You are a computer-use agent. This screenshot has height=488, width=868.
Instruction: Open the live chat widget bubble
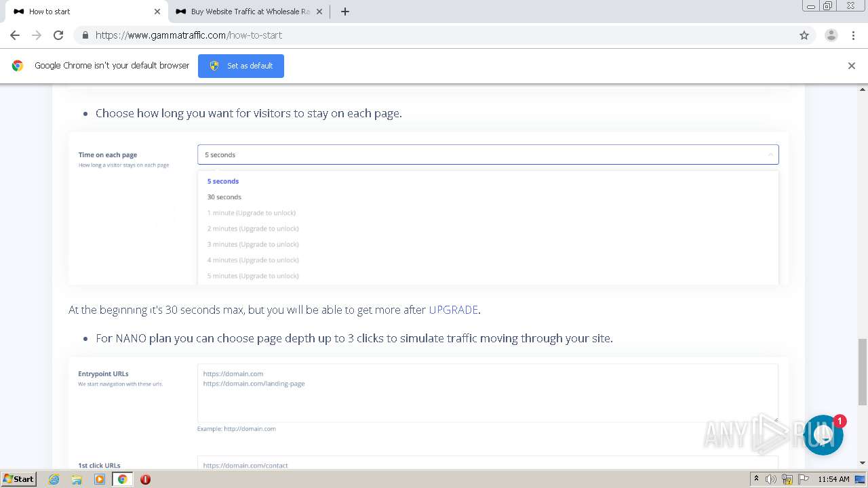(x=823, y=435)
